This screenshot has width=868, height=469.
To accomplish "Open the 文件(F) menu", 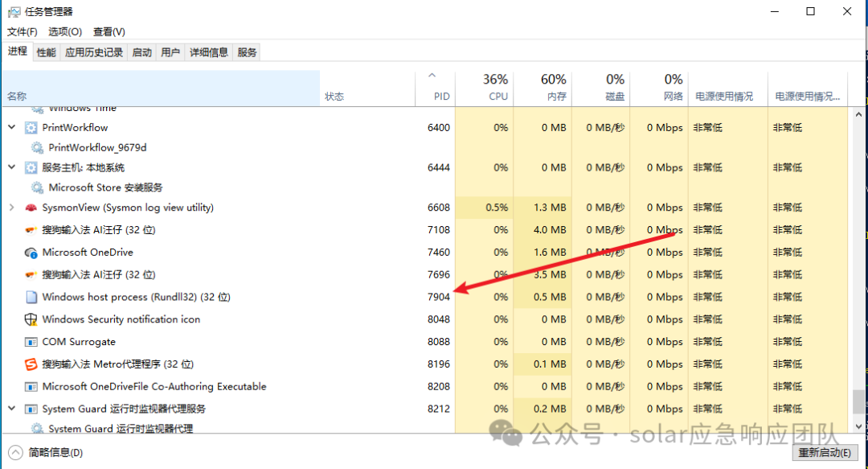I will (23, 31).
